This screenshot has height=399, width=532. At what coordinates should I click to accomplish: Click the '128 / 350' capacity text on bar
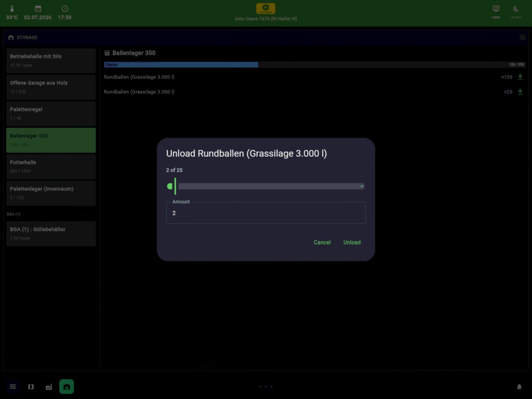[516, 65]
